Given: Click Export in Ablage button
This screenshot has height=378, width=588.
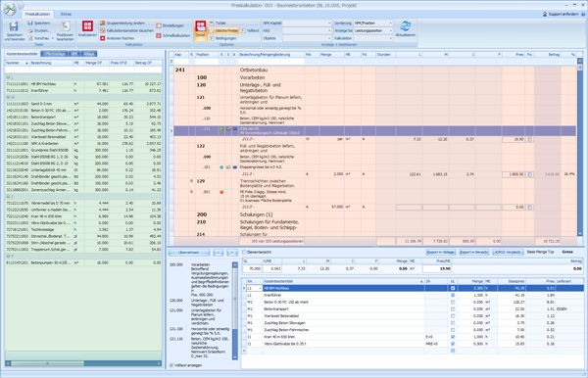Looking at the screenshot, I should [441, 252].
